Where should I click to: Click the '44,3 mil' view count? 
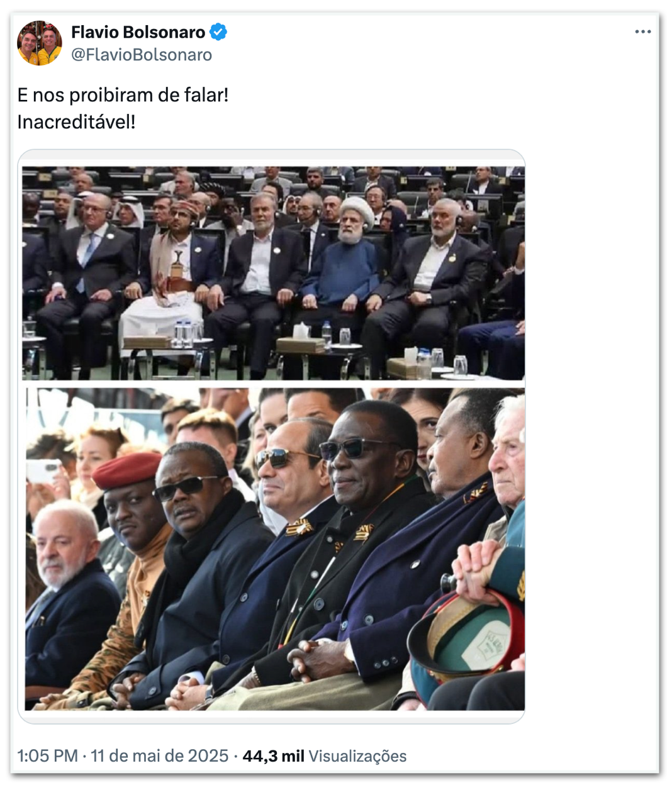(x=273, y=755)
